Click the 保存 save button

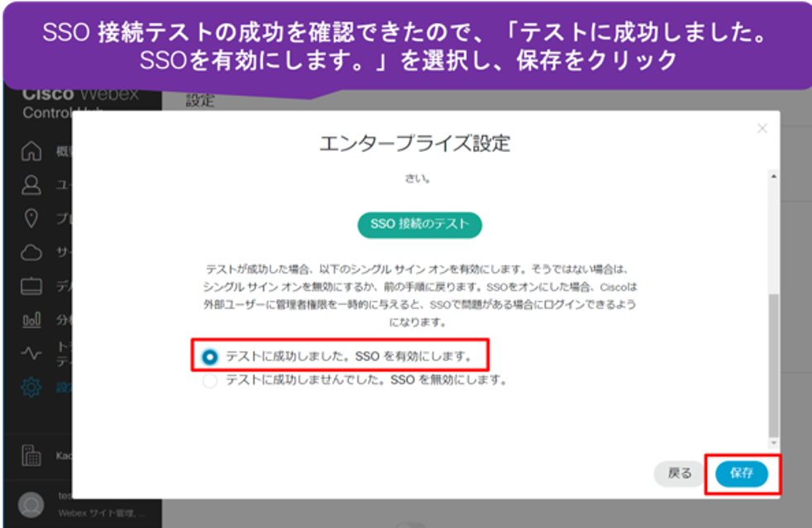(x=742, y=473)
